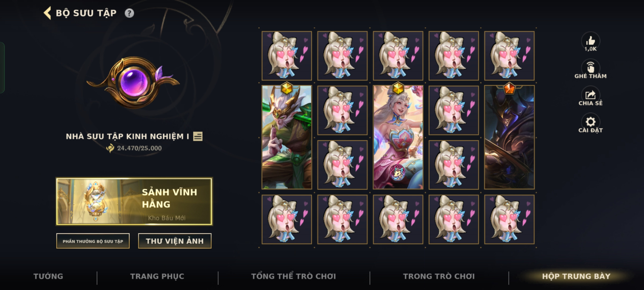Switch to the Trang Phục tab
The width and height of the screenshot is (644, 290).
(157, 276)
